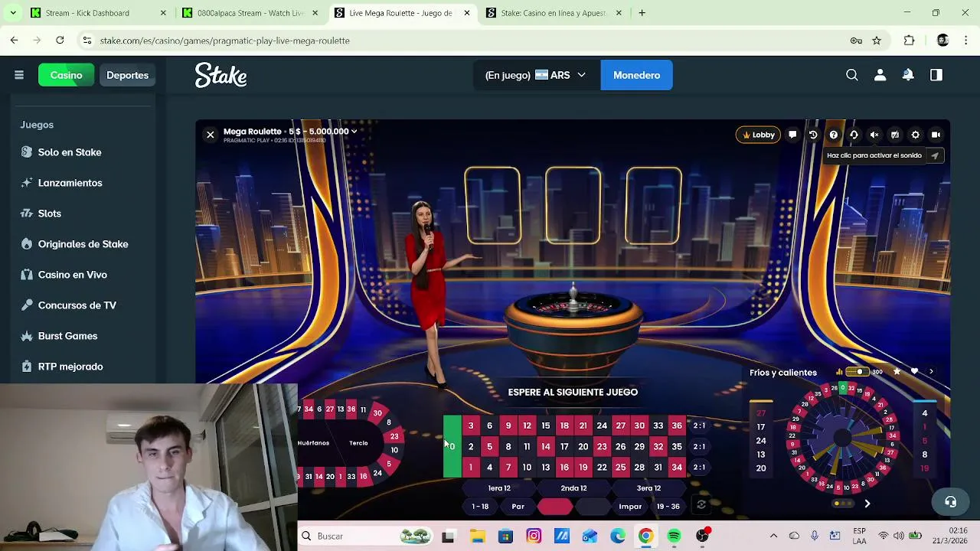Bet on the black color diamond

coord(592,507)
